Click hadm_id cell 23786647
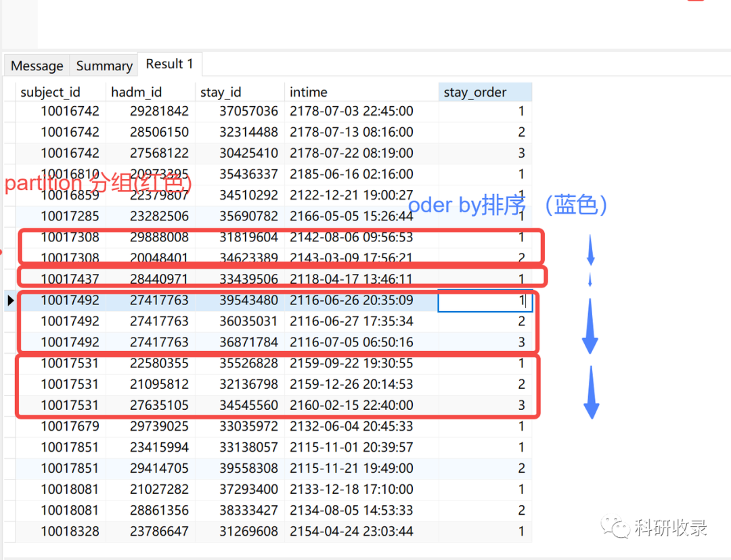The height and width of the screenshot is (560, 731). coord(150,531)
